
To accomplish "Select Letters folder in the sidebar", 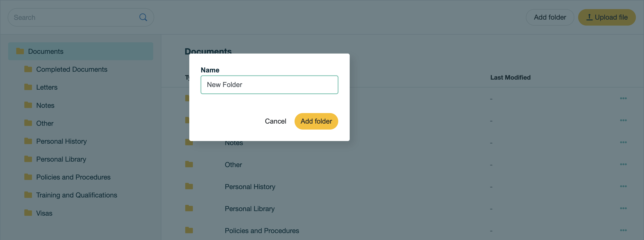I will tap(47, 87).
